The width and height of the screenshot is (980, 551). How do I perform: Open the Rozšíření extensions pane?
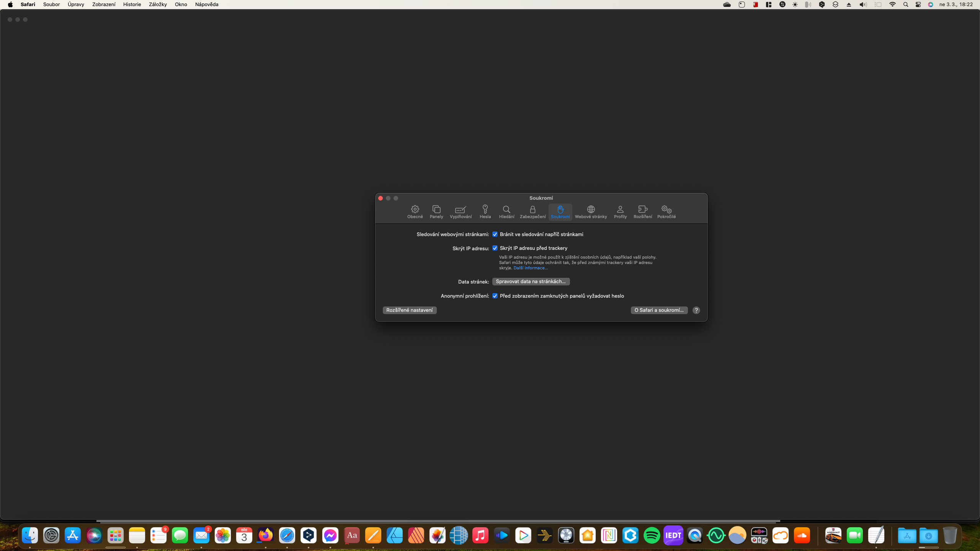(x=642, y=212)
